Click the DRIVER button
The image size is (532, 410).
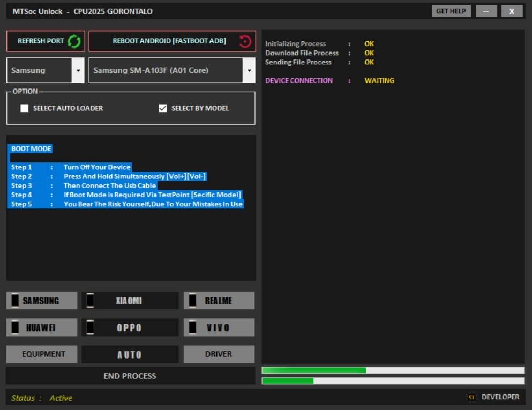click(x=219, y=354)
